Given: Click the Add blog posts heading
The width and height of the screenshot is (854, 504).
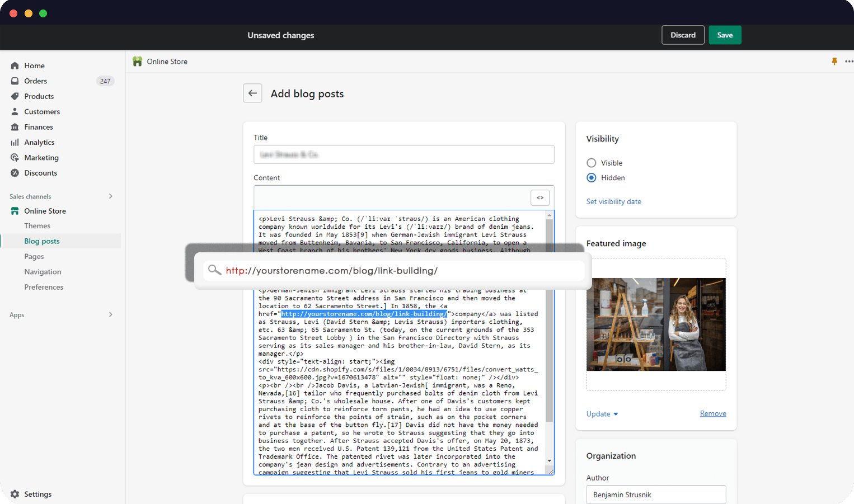Looking at the screenshot, I should [x=307, y=93].
